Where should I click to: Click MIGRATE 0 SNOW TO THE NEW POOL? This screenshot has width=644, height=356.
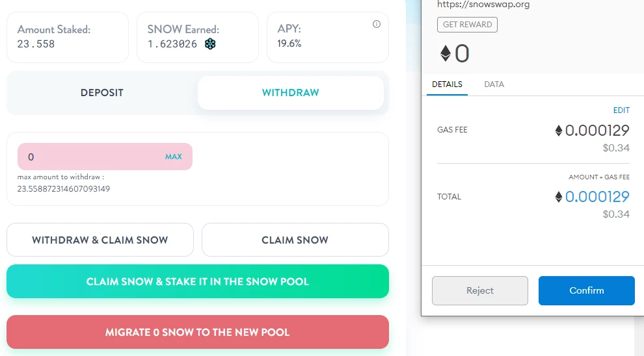click(x=198, y=332)
